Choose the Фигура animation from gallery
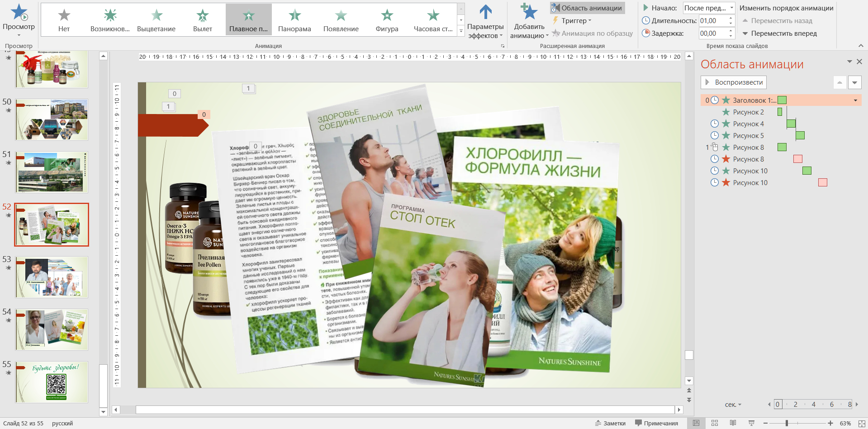 point(387,20)
